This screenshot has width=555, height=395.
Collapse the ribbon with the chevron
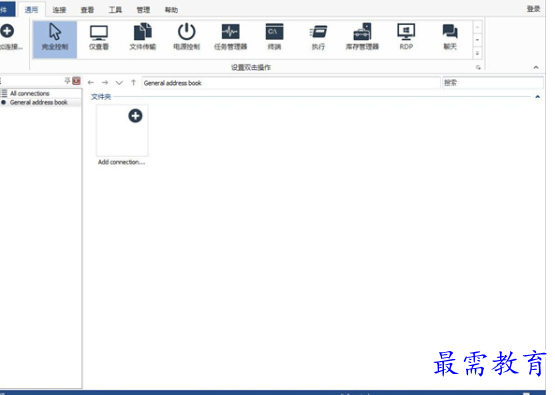[536, 67]
